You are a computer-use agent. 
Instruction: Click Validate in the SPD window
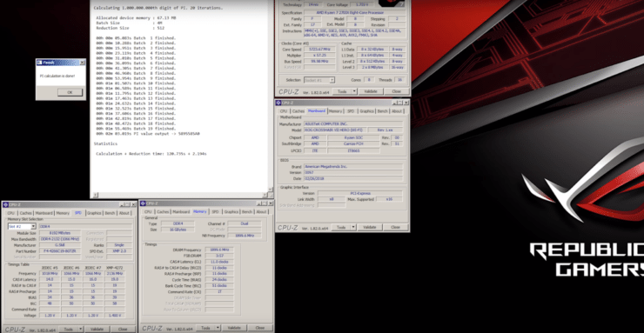tap(97, 329)
